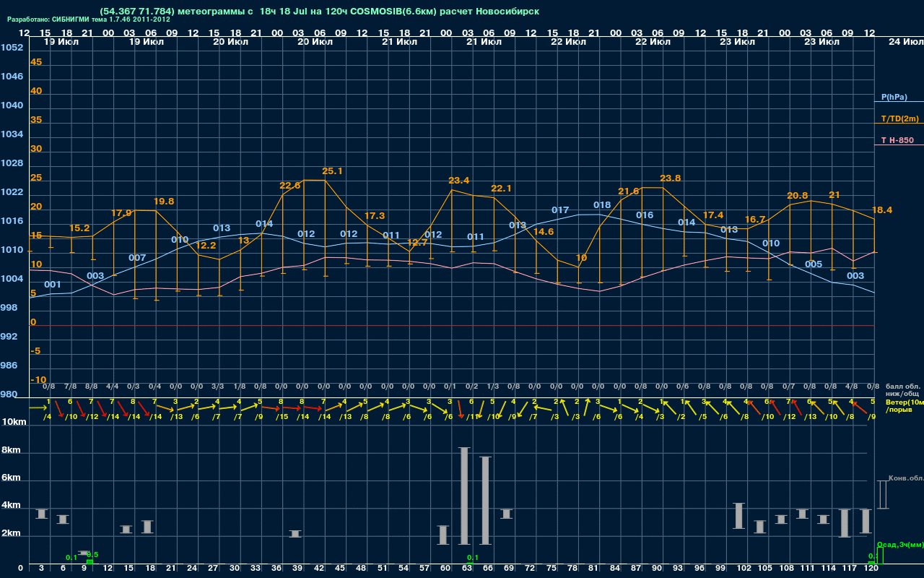
Task: Click the pressure value 017
Action: tap(560, 210)
